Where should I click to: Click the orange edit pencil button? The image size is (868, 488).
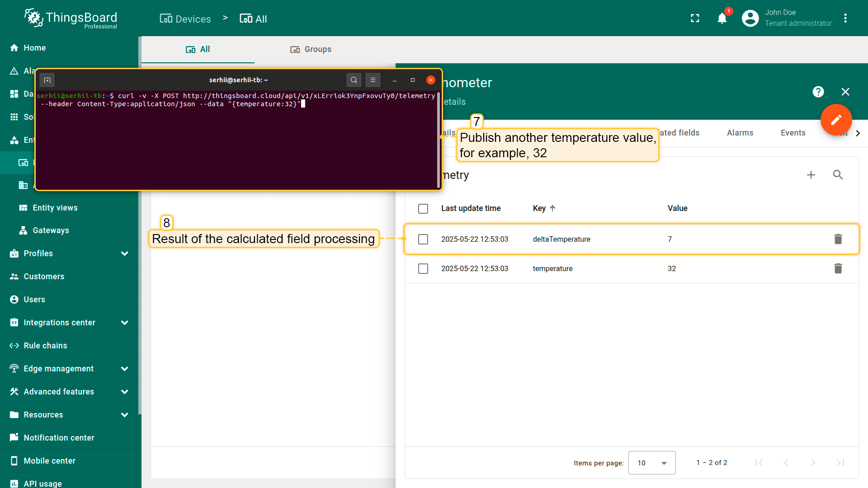tap(836, 120)
